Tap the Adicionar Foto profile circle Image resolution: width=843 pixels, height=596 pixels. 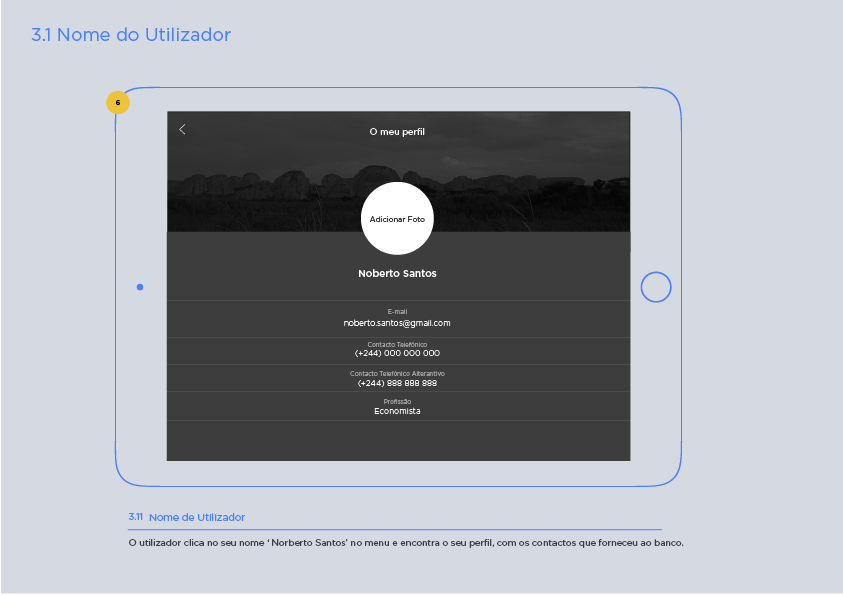tap(397, 218)
